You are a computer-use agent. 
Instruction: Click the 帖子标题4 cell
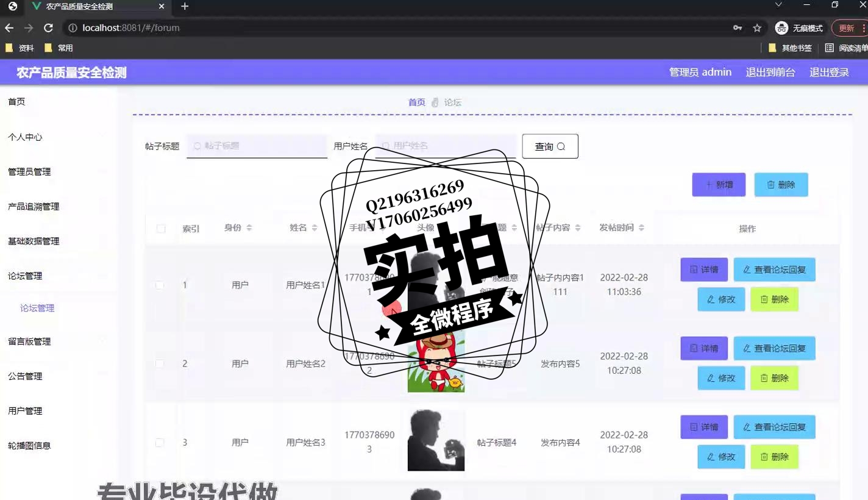(x=497, y=443)
